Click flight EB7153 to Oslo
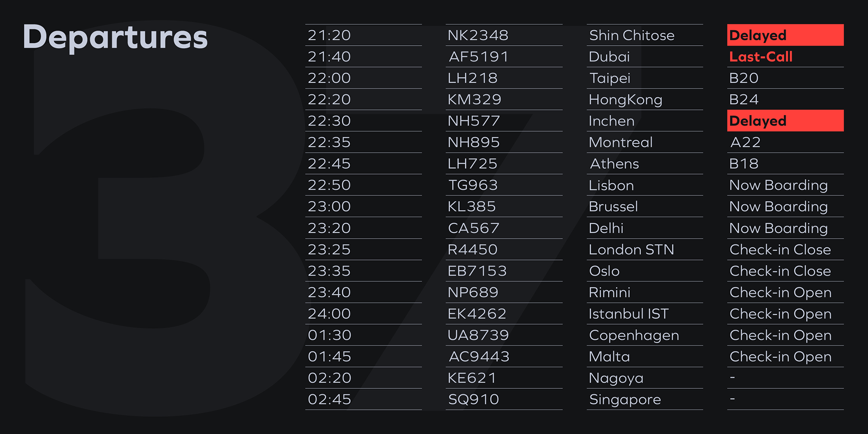Screen dimensions: 868x434 coord(477,271)
